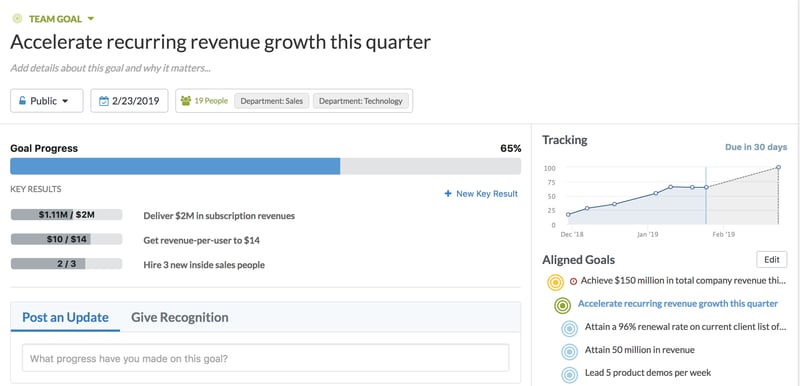
Task: Click the yellow target icon of company revenue goal
Action: tap(556, 282)
